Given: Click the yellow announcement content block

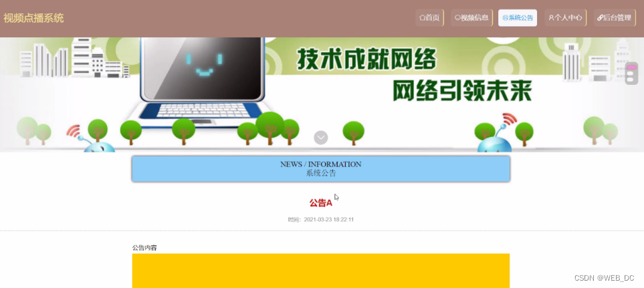Looking at the screenshot, I should 321,271.
